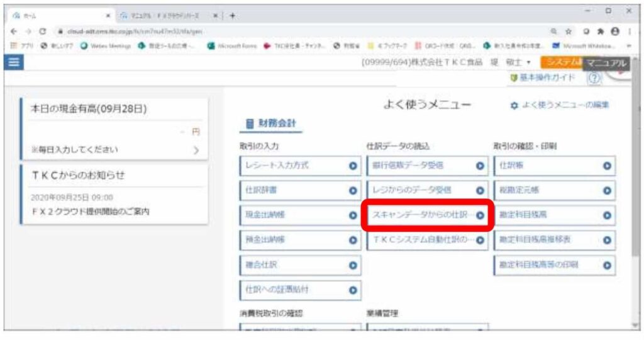
Task: Click the help question mark icon
Action: pyautogui.click(x=594, y=77)
